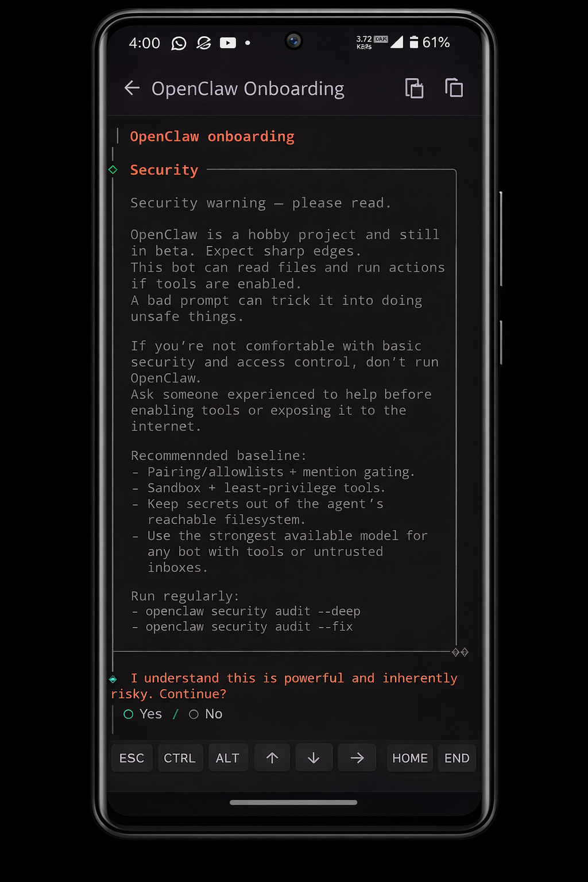588x882 pixels.
Task: Click the twin diamonds at the Security box corner
Action: [x=459, y=652]
